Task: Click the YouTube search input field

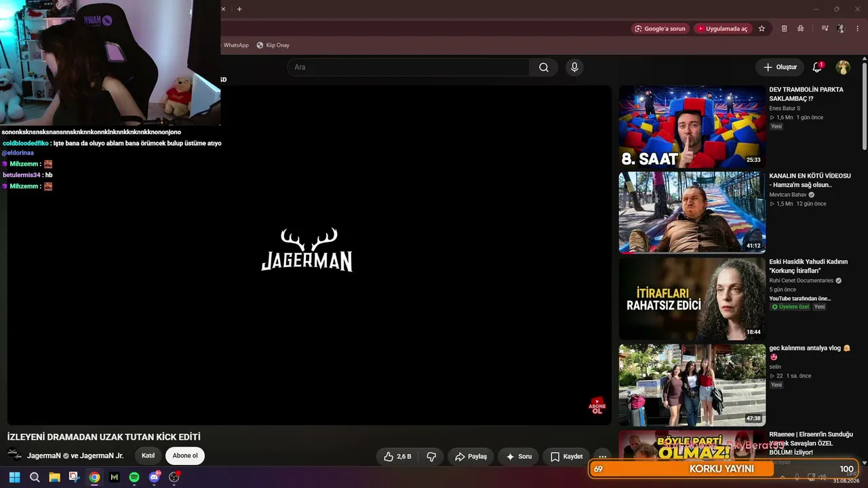Action: point(408,67)
